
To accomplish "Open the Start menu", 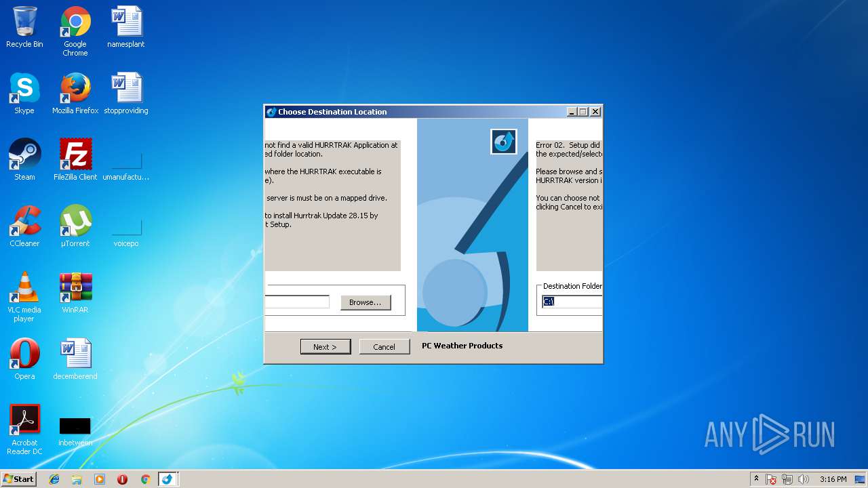I will pyautogui.click(x=18, y=479).
